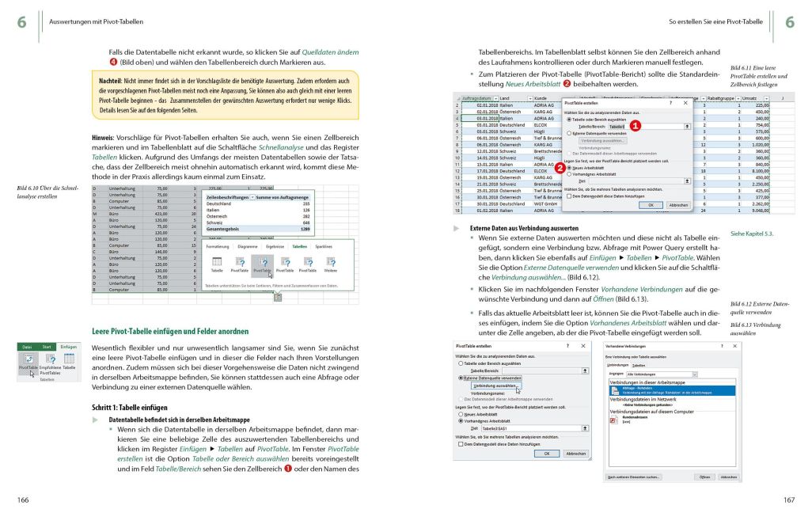Tick the Dem Datenmodell checkbox below Tabelle3!$A$1

click(x=461, y=444)
